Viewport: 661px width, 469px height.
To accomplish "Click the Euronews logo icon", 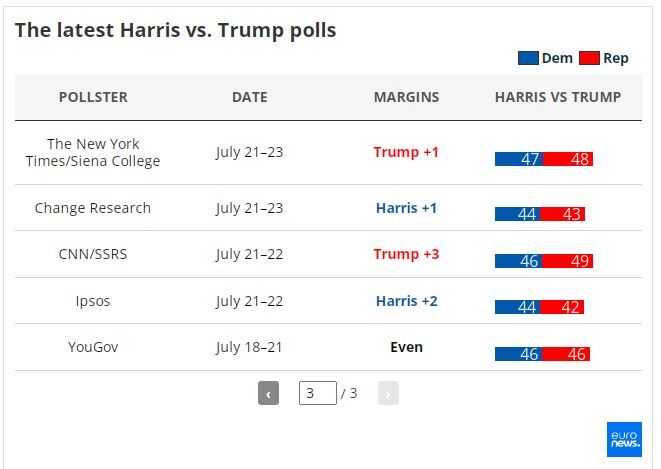I will pyautogui.click(x=624, y=439).
